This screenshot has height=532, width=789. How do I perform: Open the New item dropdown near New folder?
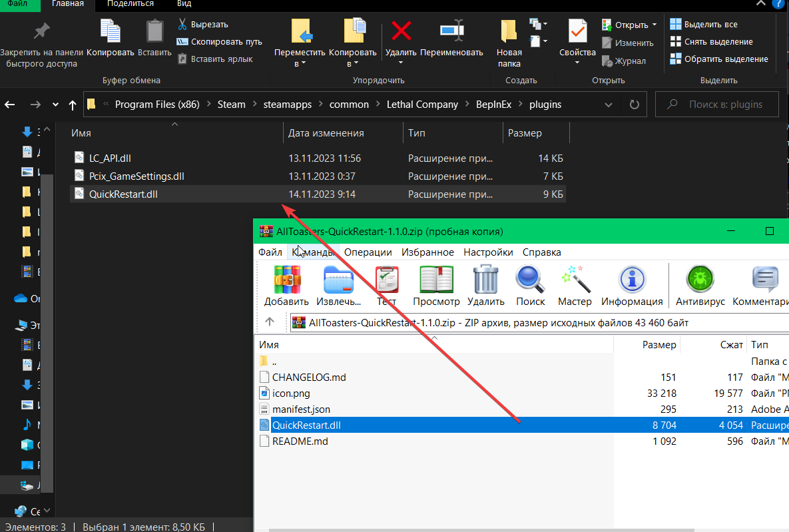(x=539, y=23)
